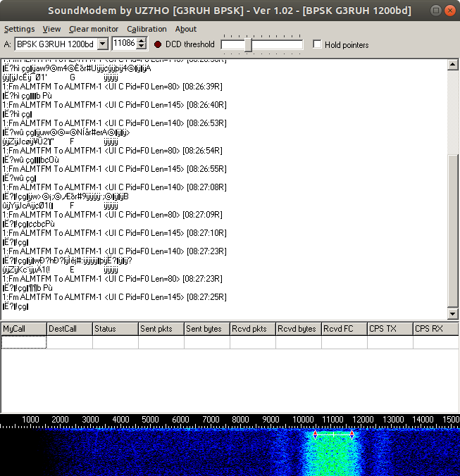Screen dimensions: 460x476
Task: Expand the BPSK G3RUH 1200bd modem dropdown
Action: pos(103,44)
